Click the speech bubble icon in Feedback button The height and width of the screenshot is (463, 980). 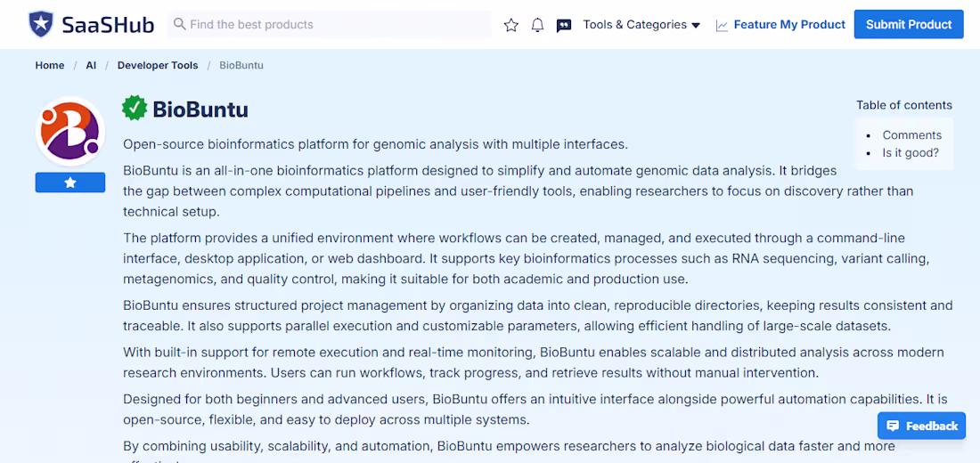click(x=893, y=426)
